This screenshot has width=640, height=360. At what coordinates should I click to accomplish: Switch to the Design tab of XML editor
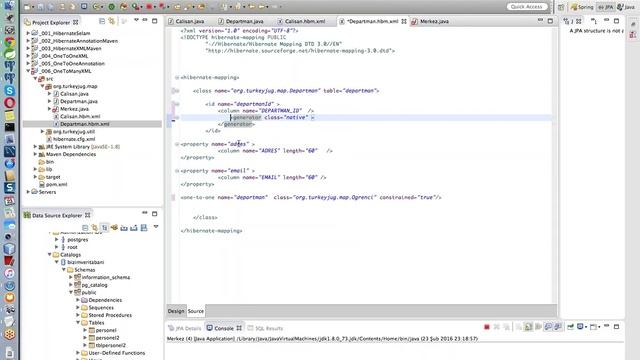pyautogui.click(x=176, y=311)
